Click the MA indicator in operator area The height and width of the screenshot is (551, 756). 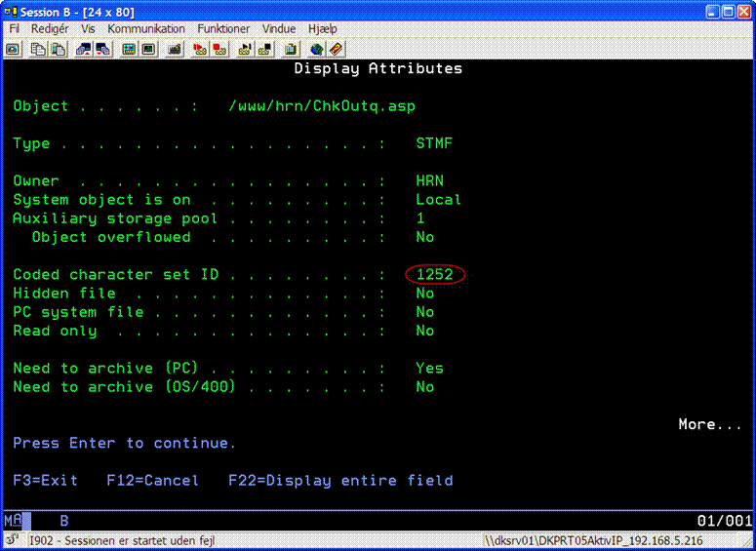14,520
